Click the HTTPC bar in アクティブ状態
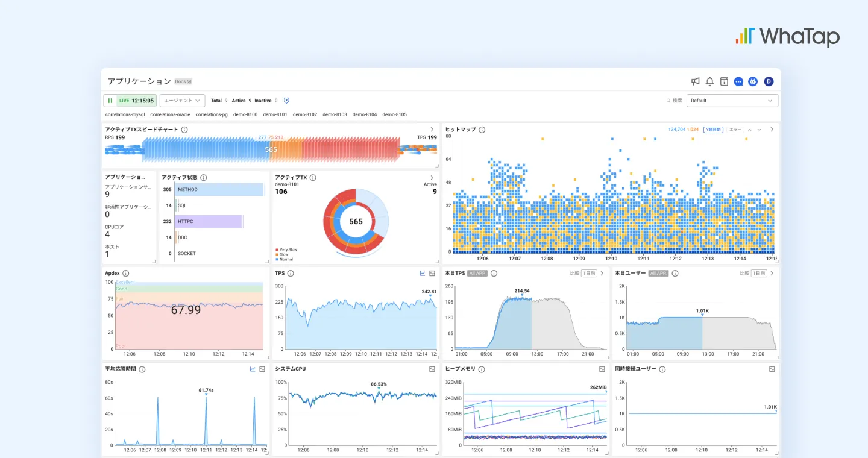Viewport: 868px width, 458px height. 209,221
